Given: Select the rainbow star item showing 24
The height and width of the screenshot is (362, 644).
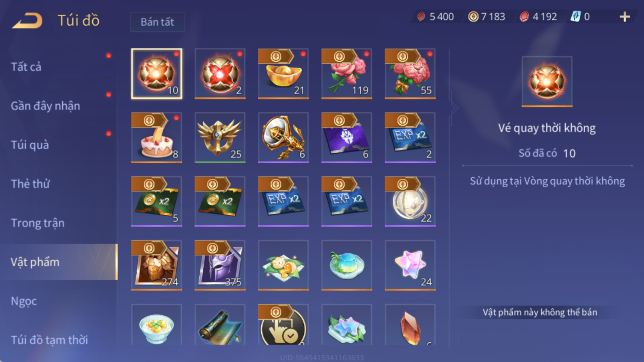Looking at the screenshot, I should pos(410,265).
